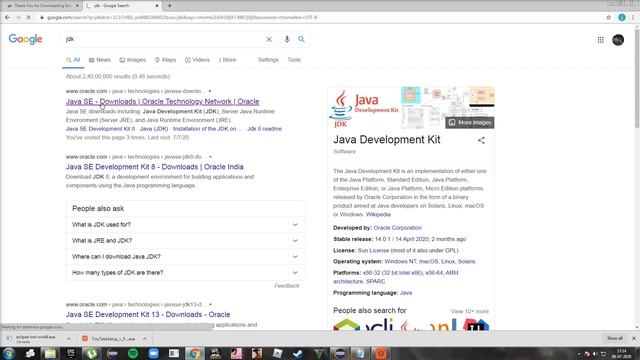Viewport: 640px width, 360px height.
Task: Open the orange app taskbar icon
Action: tap(381, 353)
